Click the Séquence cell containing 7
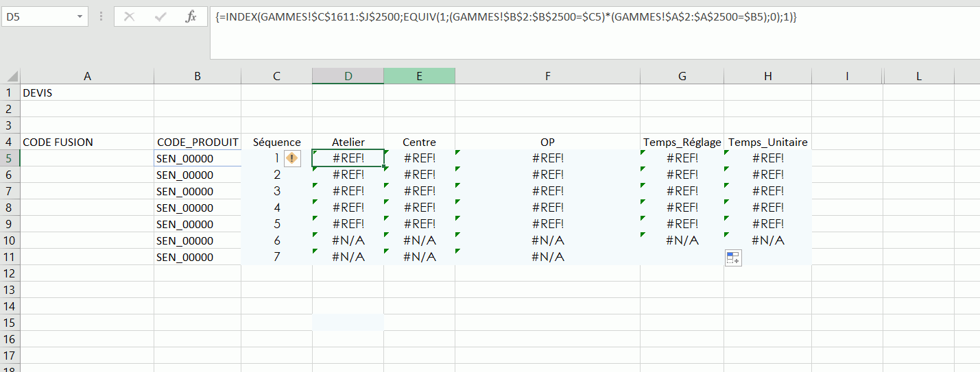This screenshot has width=980, height=372. (x=276, y=257)
